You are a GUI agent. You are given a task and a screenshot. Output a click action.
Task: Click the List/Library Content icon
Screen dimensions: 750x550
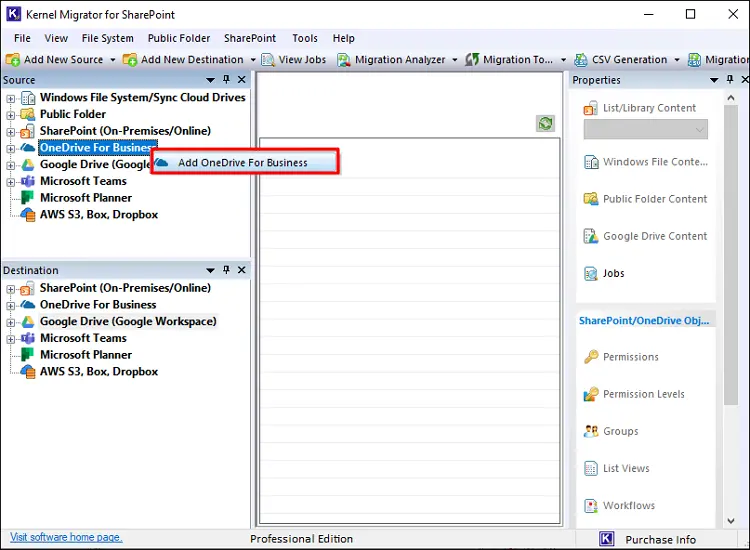tap(591, 108)
